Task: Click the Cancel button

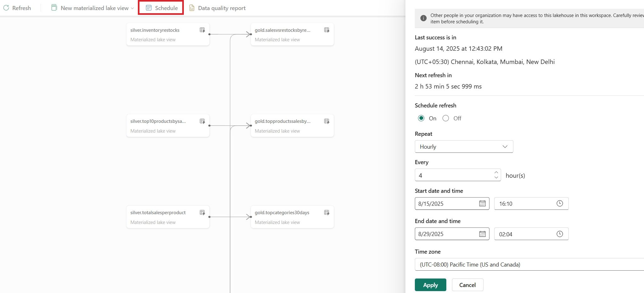Action: click(x=467, y=284)
